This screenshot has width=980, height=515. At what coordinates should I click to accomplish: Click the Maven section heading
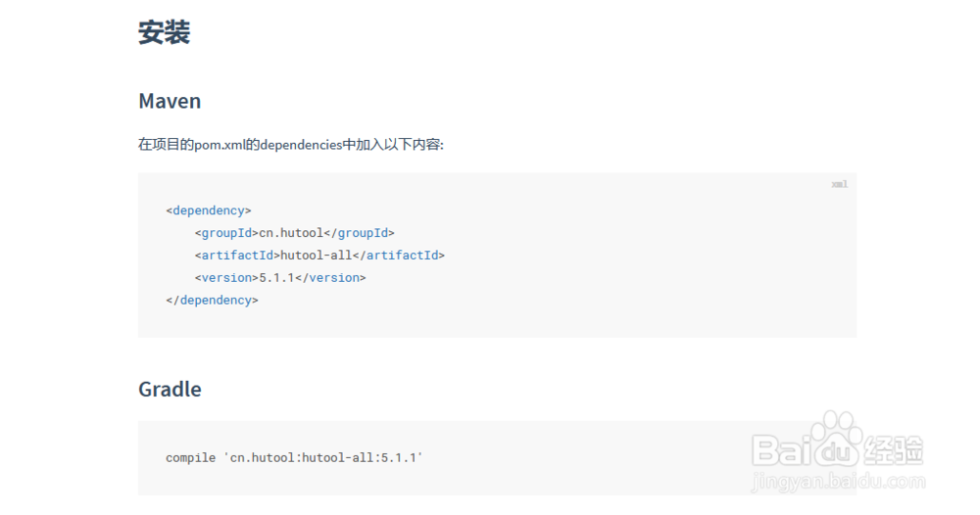point(170,101)
